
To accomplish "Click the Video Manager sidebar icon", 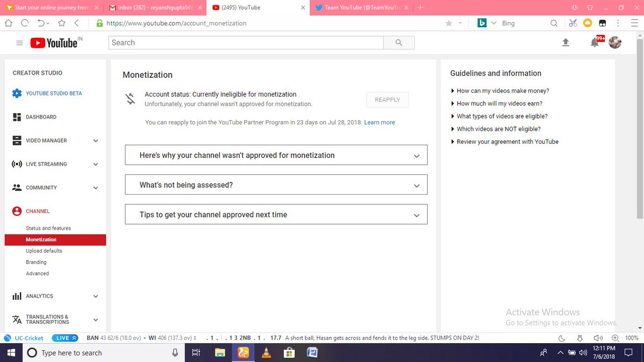I will (17, 141).
